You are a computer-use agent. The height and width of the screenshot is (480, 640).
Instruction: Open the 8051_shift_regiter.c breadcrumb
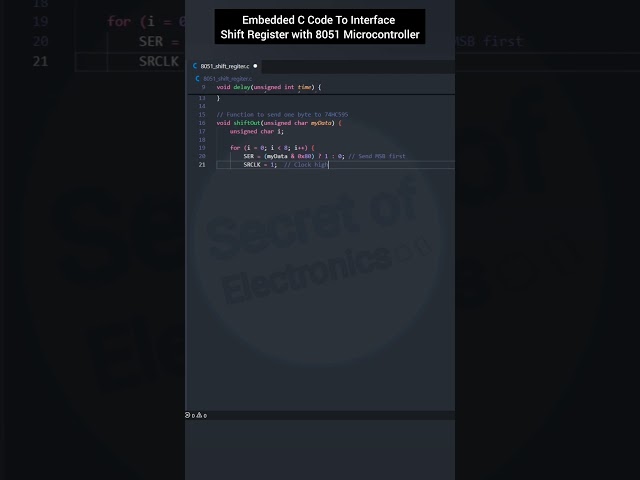point(227,79)
